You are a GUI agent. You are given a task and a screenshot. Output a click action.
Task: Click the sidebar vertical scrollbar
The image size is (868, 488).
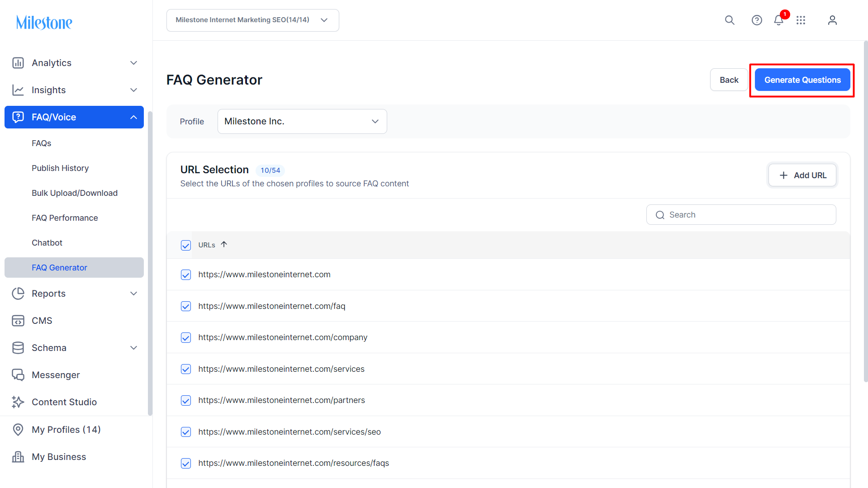(x=150, y=263)
